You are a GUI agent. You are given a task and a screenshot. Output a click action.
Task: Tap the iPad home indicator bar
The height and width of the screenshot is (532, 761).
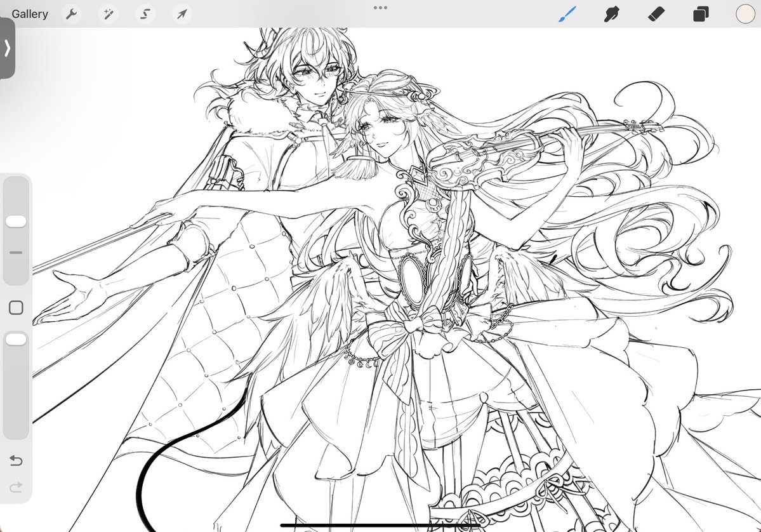coord(381,525)
